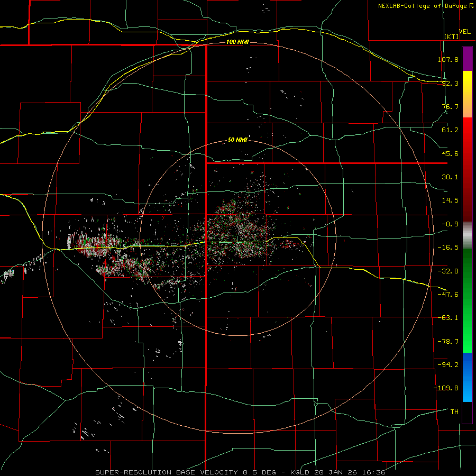Click the gray near-zero segment of color bar
This screenshot has height=476, width=476.
tap(467, 235)
